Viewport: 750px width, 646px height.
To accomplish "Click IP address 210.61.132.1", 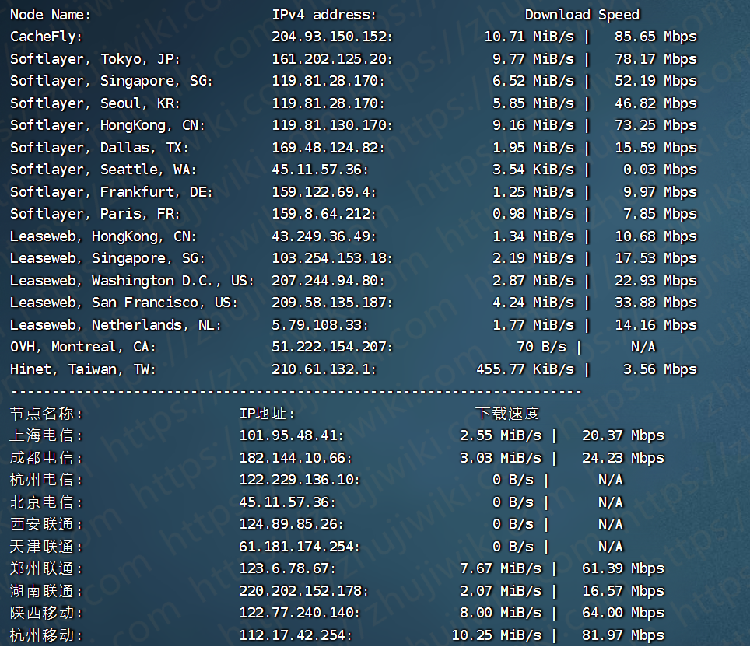I will pyautogui.click(x=324, y=369).
